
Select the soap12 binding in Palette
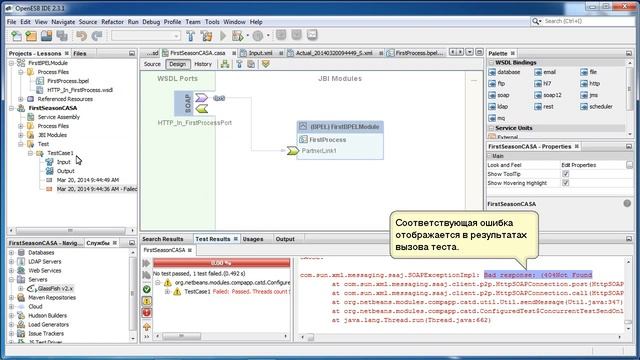pos(548,95)
